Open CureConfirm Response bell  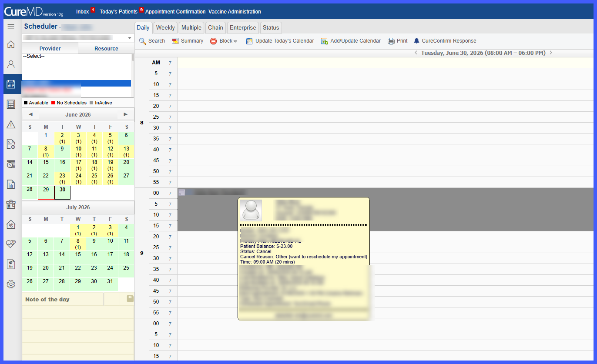(445, 41)
